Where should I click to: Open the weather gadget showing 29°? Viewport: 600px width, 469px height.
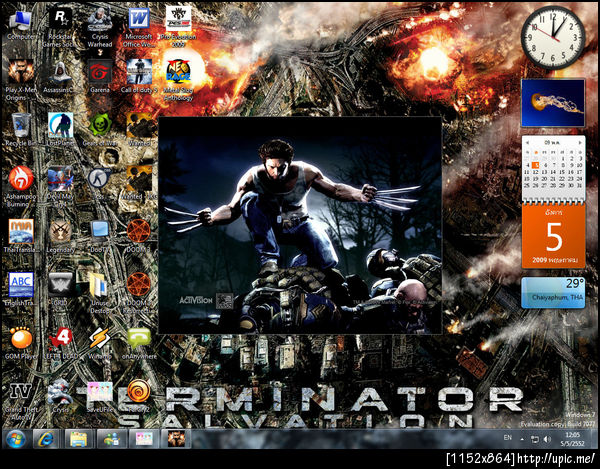click(553, 293)
